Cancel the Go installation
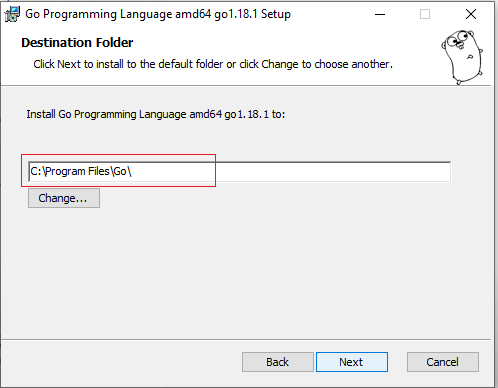498x388 pixels. pos(443,362)
